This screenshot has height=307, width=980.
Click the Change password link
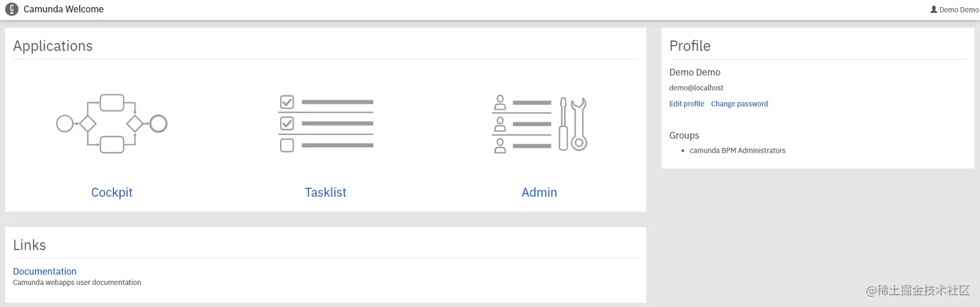coord(740,104)
